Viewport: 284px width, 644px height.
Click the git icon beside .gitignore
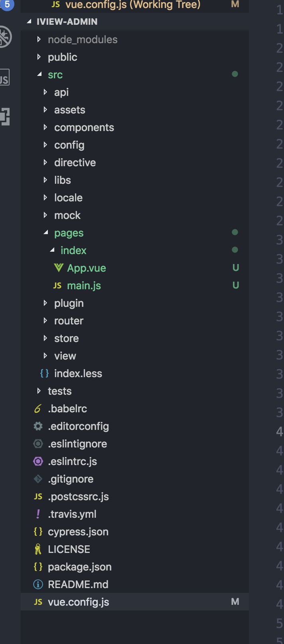(x=38, y=479)
